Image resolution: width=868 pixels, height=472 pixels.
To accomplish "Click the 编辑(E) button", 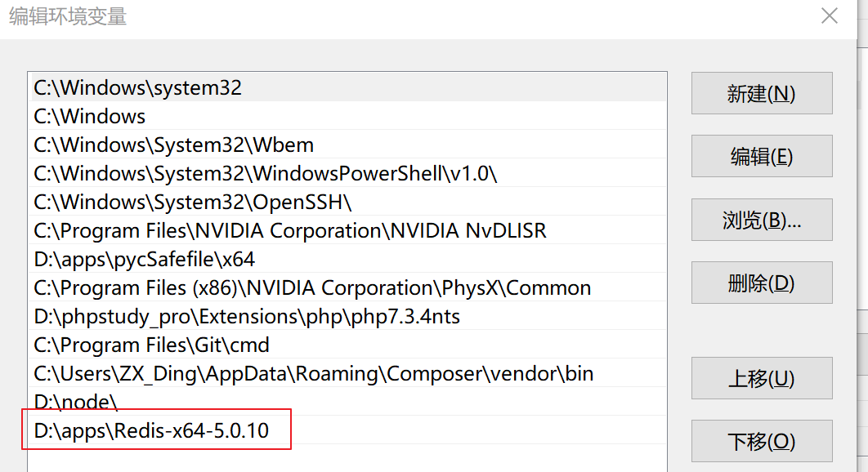I will click(x=761, y=157).
